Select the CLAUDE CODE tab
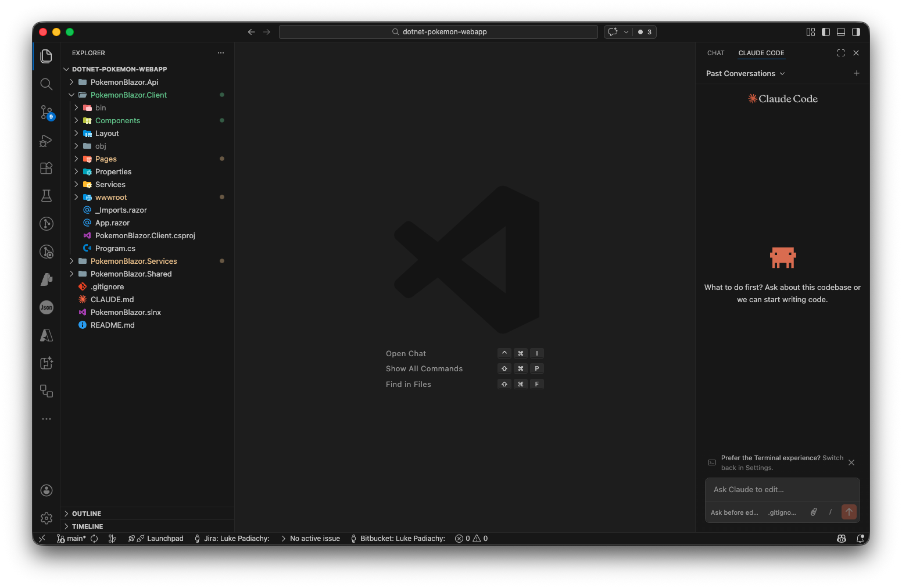Screen dimensions: 902x588 761,53
